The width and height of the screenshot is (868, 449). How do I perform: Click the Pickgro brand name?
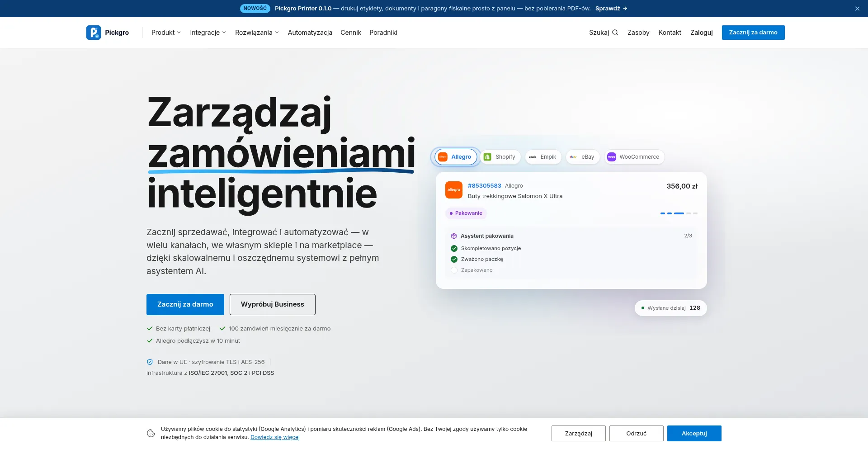point(117,33)
